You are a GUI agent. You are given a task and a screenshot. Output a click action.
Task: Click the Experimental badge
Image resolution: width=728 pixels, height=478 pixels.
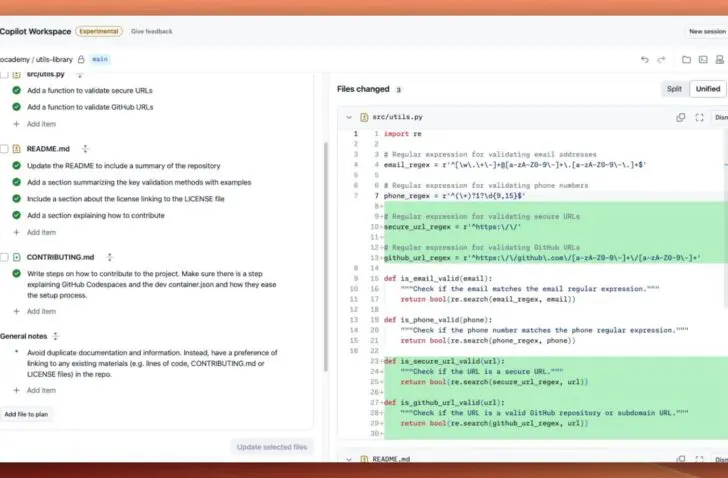point(99,31)
